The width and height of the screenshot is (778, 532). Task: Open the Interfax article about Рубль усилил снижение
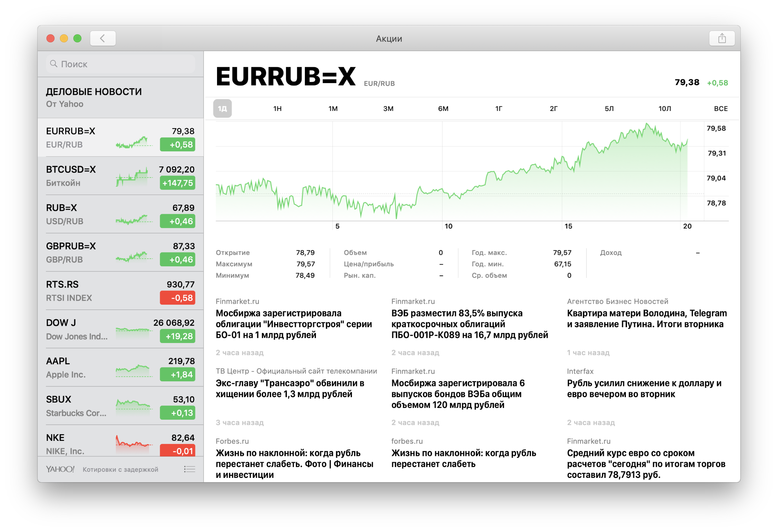(x=644, y=389)
